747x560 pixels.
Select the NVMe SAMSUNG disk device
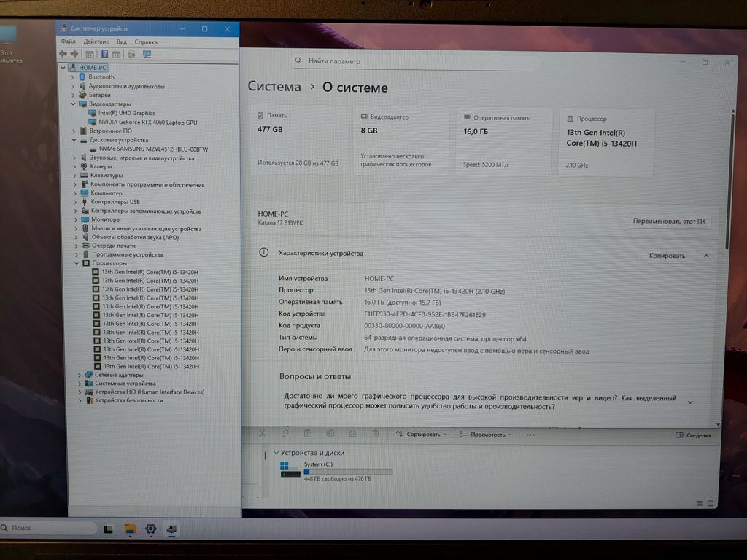153,149
